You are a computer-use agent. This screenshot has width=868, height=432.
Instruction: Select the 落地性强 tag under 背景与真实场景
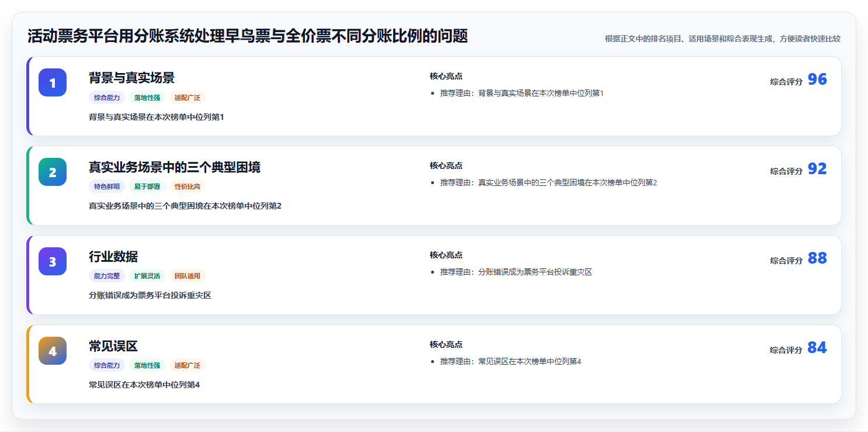147,98
